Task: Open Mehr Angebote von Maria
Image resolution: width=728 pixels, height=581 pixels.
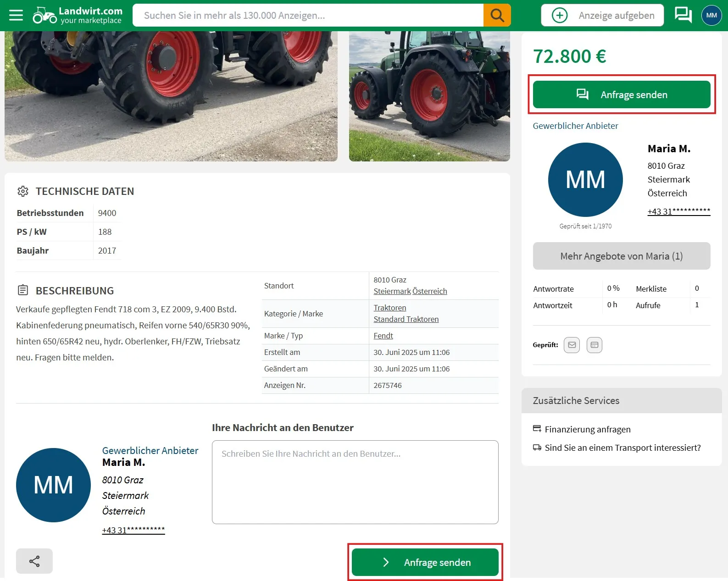Action: pyautogui.click(x=622, y=256)
